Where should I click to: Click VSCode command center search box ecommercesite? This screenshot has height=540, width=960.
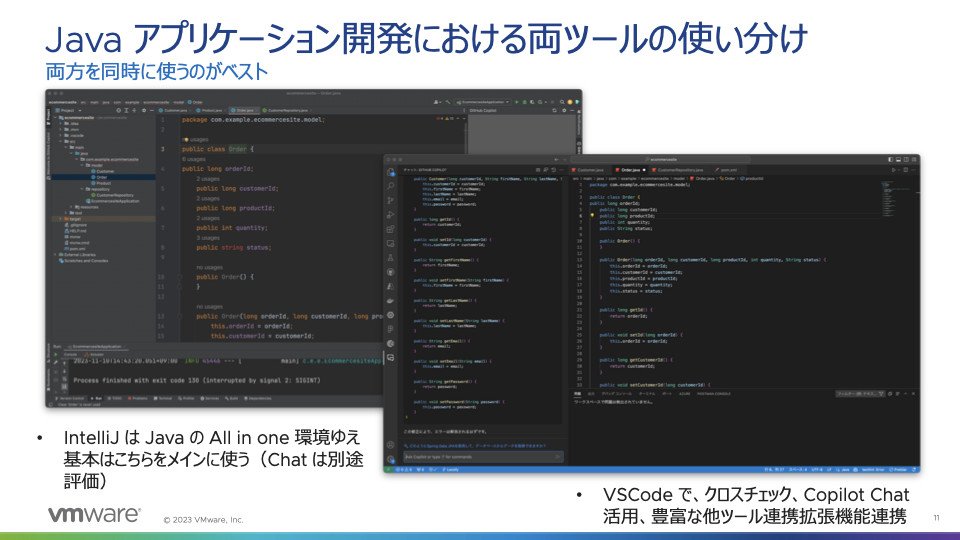tap(661, 159)
